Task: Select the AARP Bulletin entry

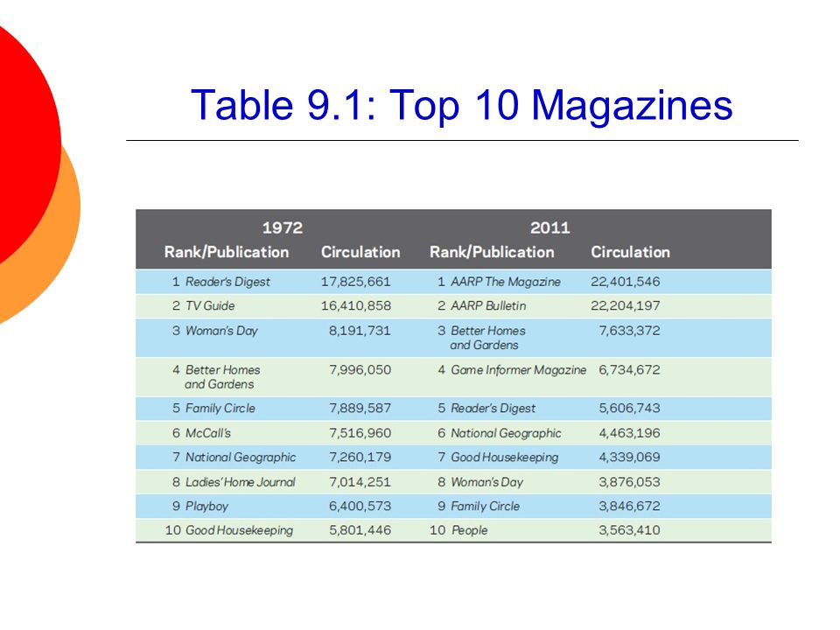Action: tap(488, 306)
